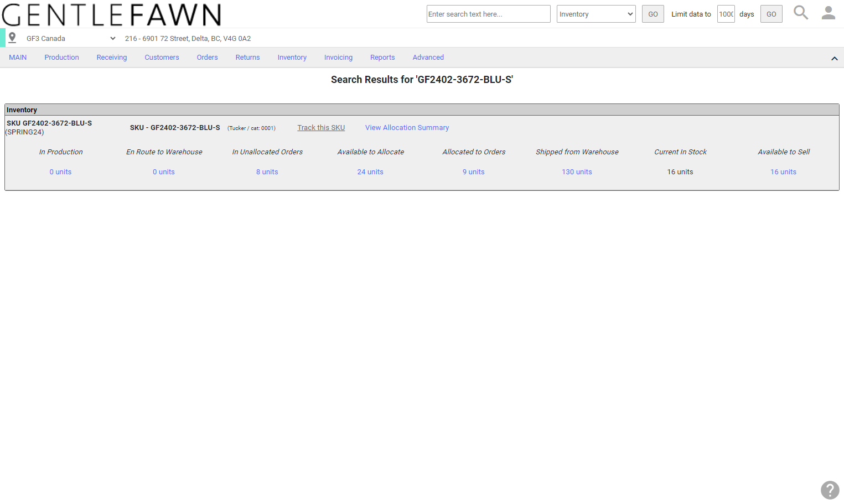Click the Search Results heading text
The height and width of the screenshot is (504, 844).
coord(422,80)
